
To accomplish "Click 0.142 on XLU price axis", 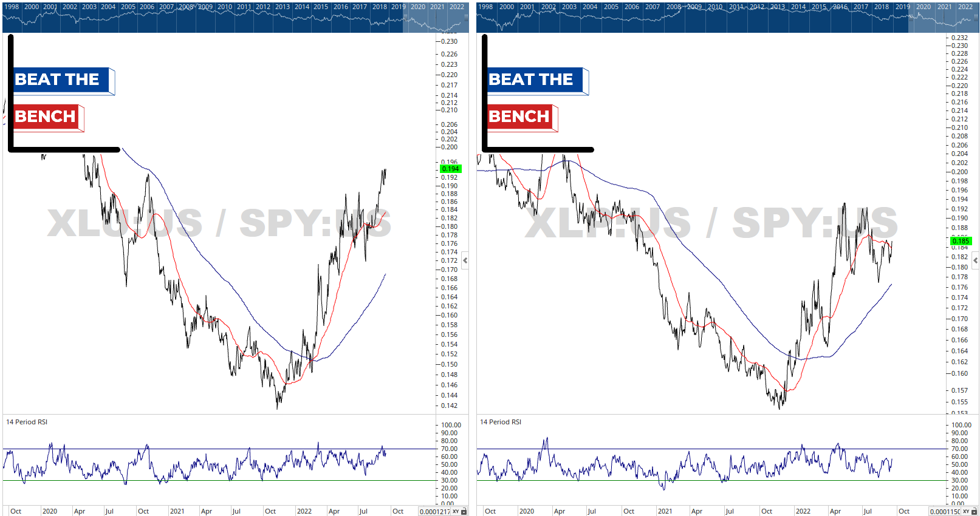I will (x=449, y=406).
